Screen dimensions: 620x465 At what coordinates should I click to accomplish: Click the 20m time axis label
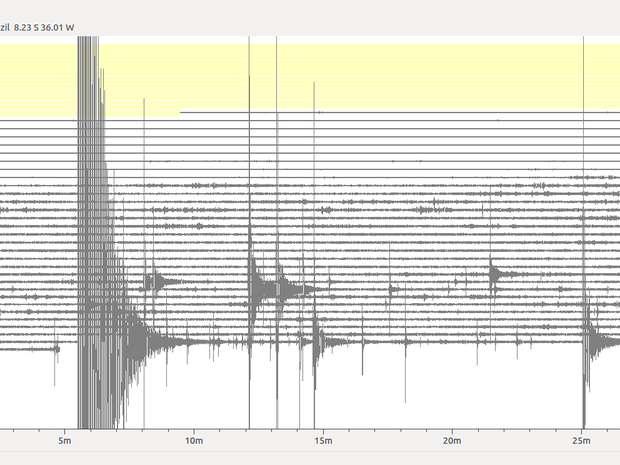[x=451, y=440]
